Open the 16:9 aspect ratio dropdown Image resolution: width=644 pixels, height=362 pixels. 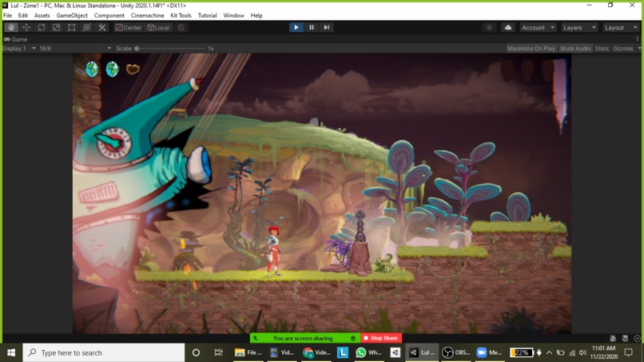point(75,49)
